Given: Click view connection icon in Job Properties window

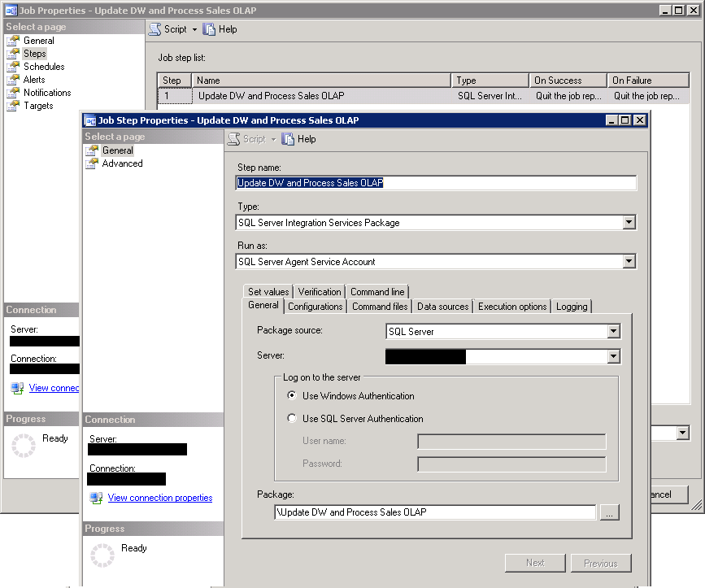Looking at the screenshot, I should pyautogui.click(x=17, y=388).
